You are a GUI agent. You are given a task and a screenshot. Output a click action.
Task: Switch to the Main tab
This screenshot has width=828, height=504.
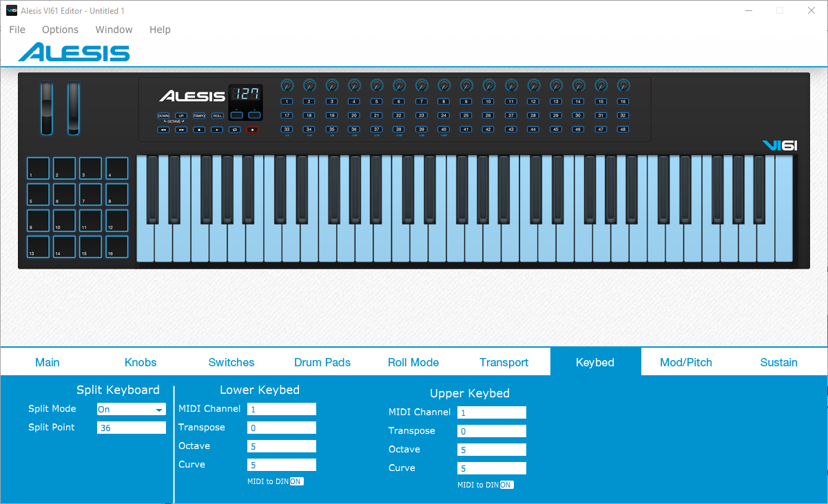point(48,362)
